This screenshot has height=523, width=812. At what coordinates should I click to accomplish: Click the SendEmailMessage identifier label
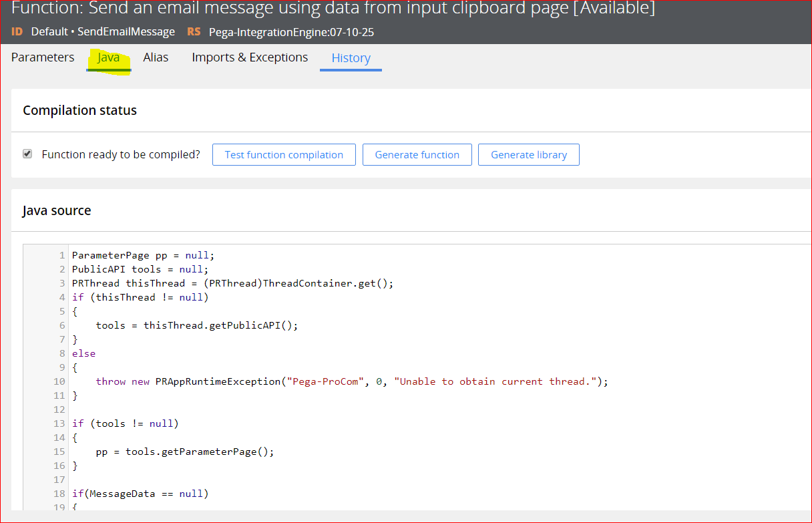click(x=134, y=31)
